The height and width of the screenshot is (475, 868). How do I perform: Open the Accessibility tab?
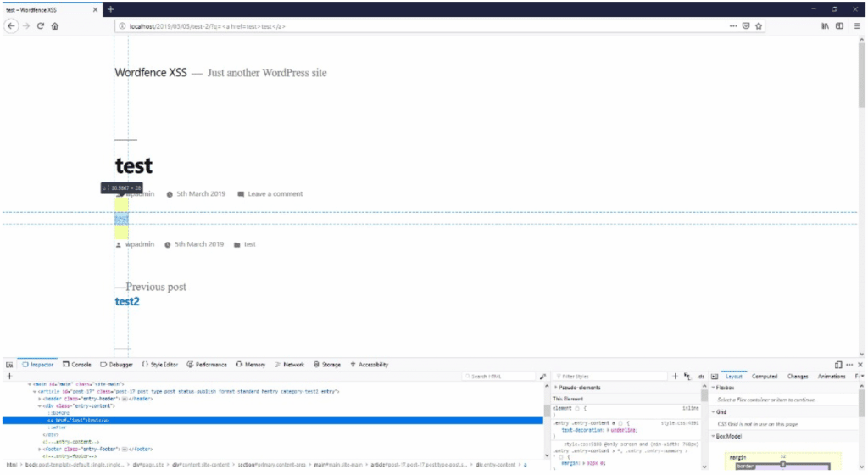(370, 365)
